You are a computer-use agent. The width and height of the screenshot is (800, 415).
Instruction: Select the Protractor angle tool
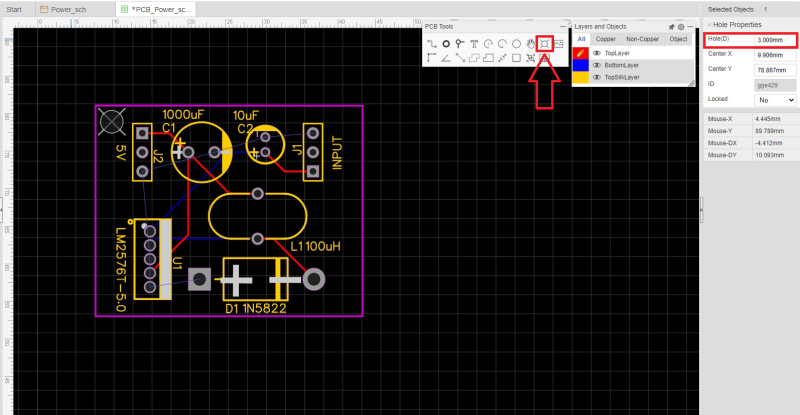pyautogui.click(x=446, y=58)
